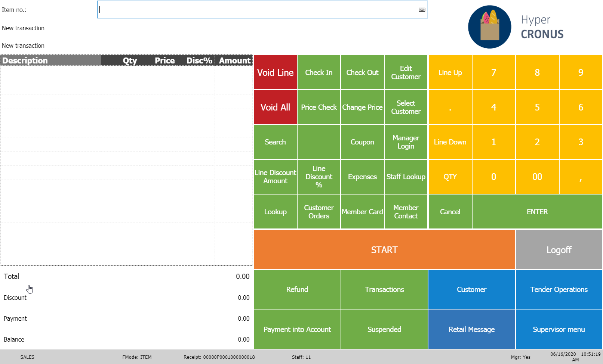The height and width of the screenshot is (364, 603).
Task: Open the blue Customer menu tile
Action: pyautogui.click(x=471, y=289)
